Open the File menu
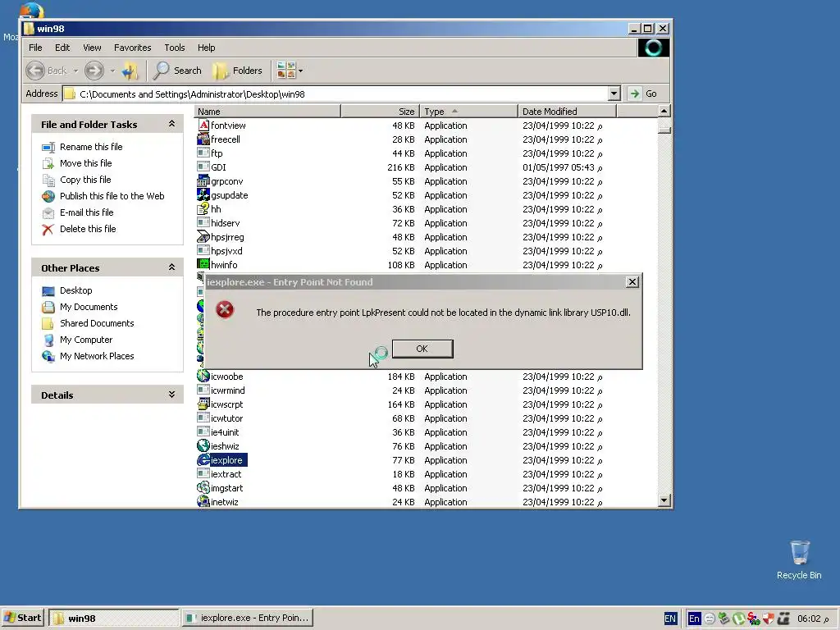This screenshot has width=840, height=630. click(x=35, y=48)
